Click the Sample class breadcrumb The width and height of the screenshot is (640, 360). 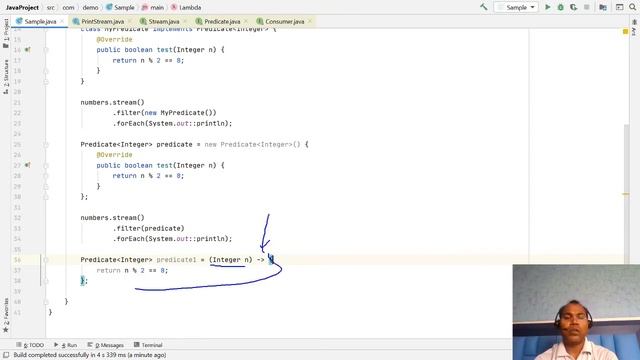pyautogui.click(x=120, y=7)
